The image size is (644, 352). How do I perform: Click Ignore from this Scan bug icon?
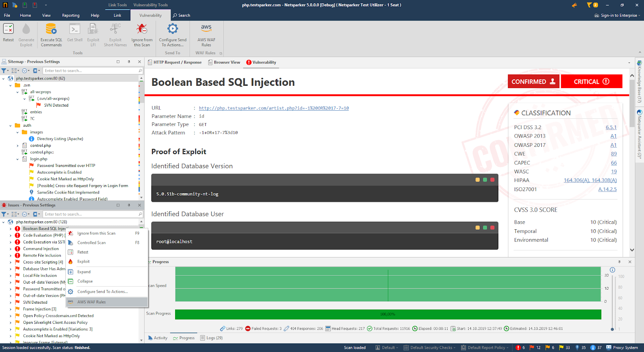(x=142, y=29)
